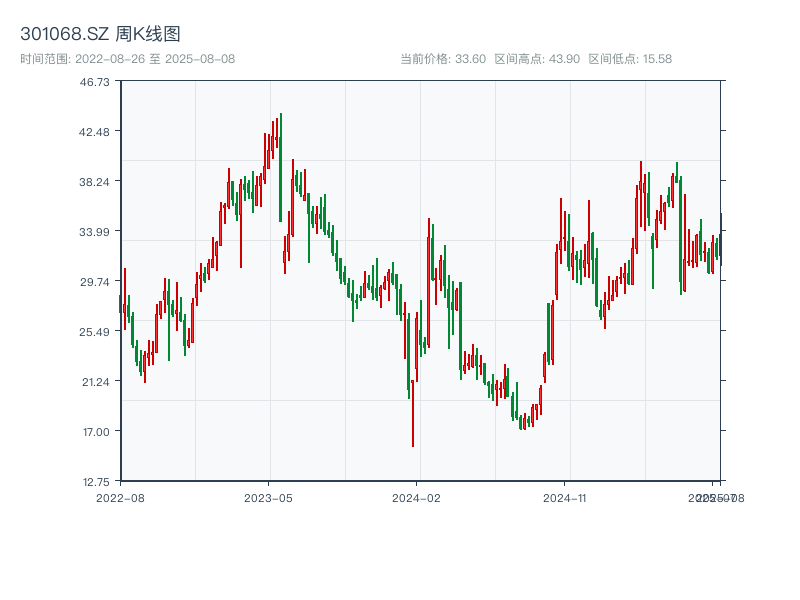This screenshot has width=800, height=600.
Task: Select the 2023-05 date axis label
Action: pos(268,497)
